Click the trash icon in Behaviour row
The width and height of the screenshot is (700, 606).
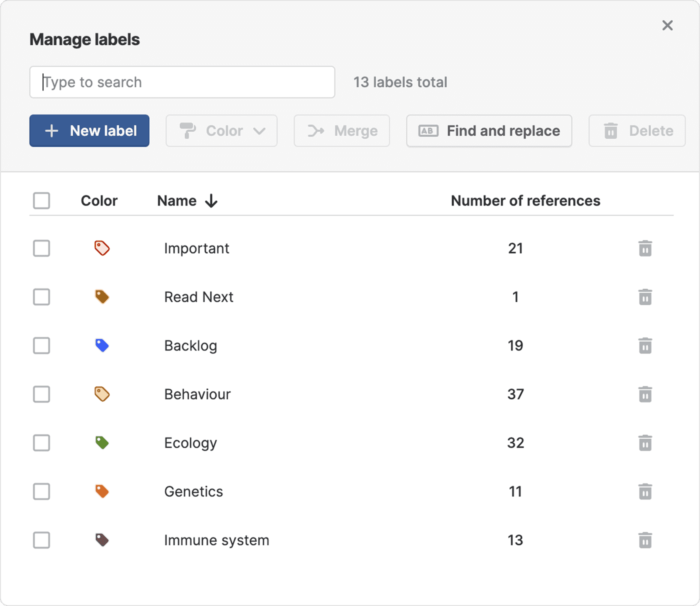pos(645,394)
